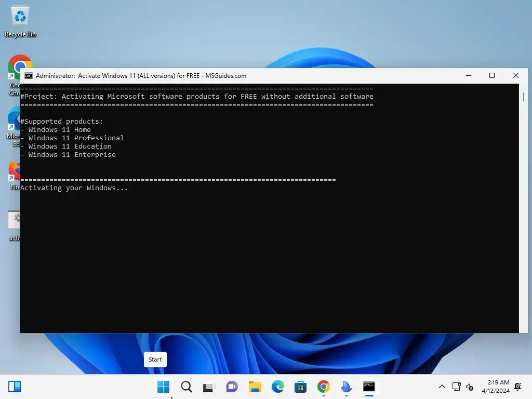Click the 'Windows 11 Education' line
Image resolution: width=532 pixels, height=399 pixels.
(66, 146)
